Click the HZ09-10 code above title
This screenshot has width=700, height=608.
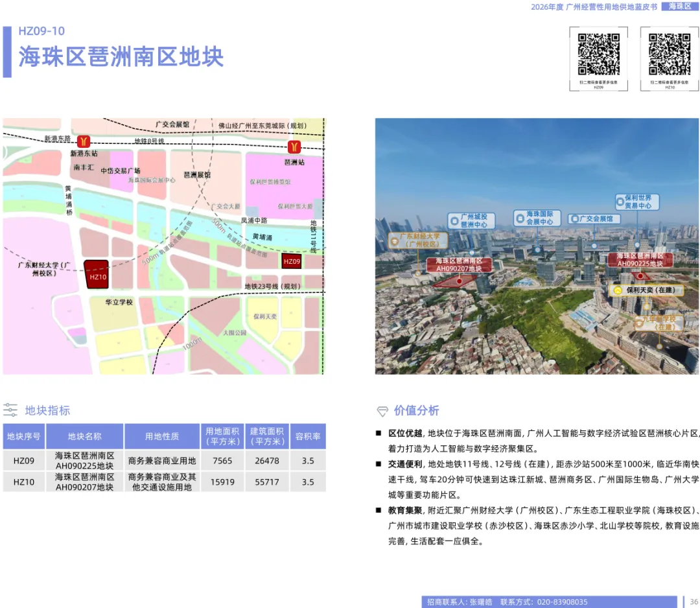[x=41, y=31]
